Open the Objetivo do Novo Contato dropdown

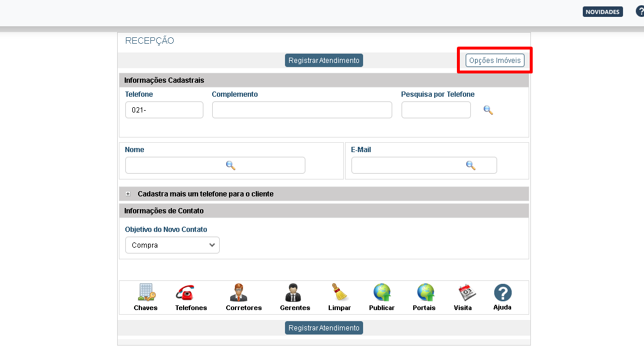pos(173,245)
